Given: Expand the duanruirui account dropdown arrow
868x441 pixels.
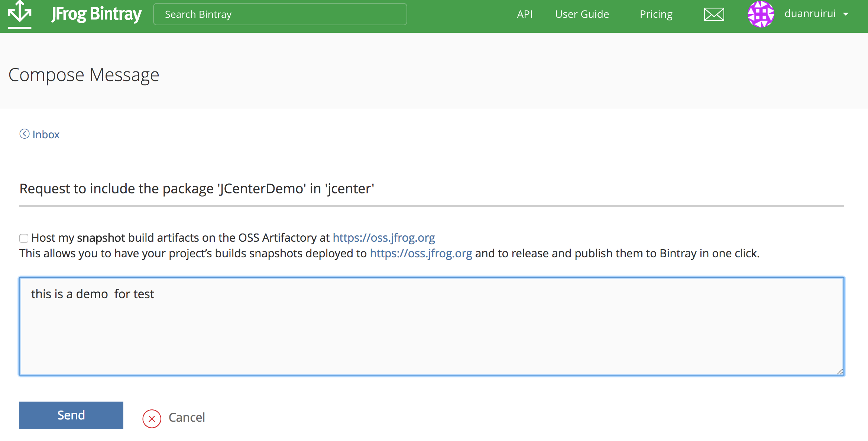Looking at the screenshot, I should [846, 14].
